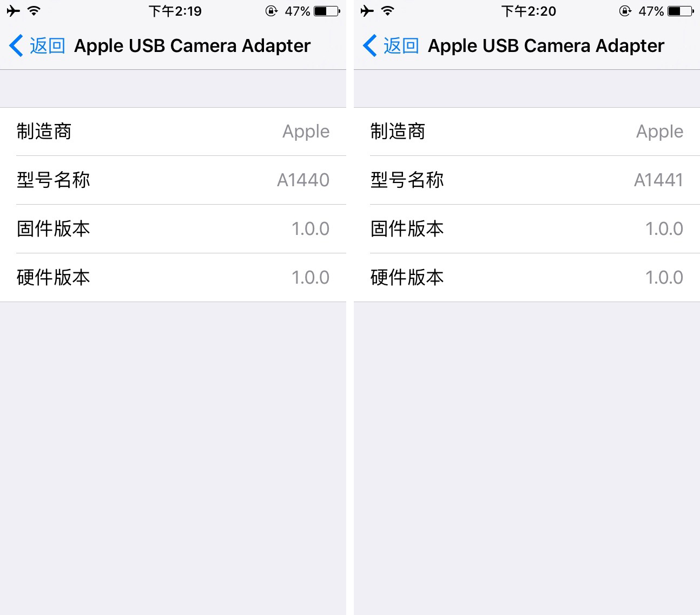Screen dimensions: 700x615
Task: Tap 硬件版本 row on right screen
Action: pos(527,278)
